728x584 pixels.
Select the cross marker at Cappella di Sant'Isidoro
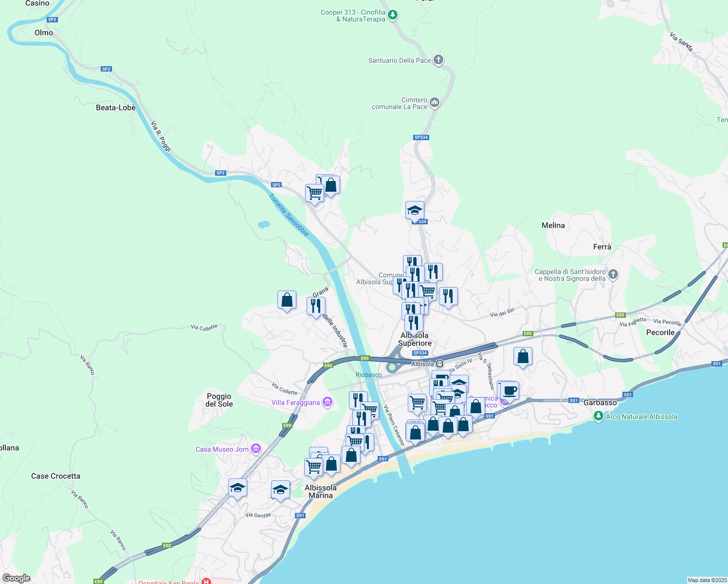point(612,275)
